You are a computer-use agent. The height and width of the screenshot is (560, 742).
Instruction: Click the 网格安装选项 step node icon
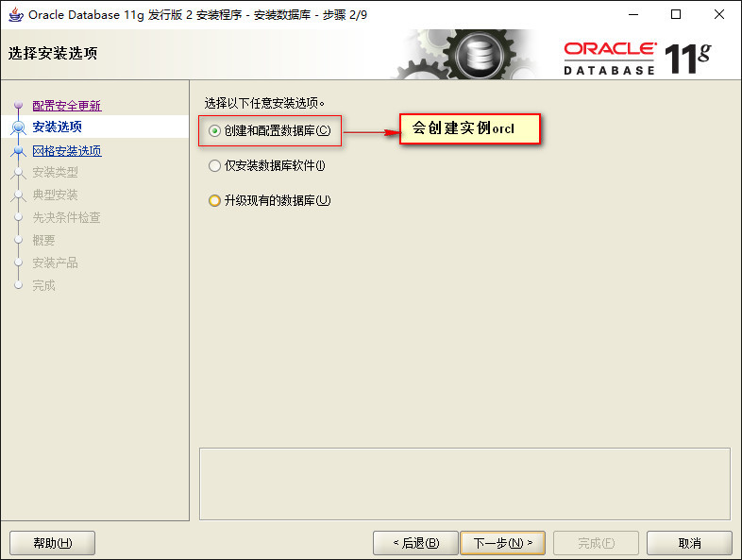click(x=19, y=151)
